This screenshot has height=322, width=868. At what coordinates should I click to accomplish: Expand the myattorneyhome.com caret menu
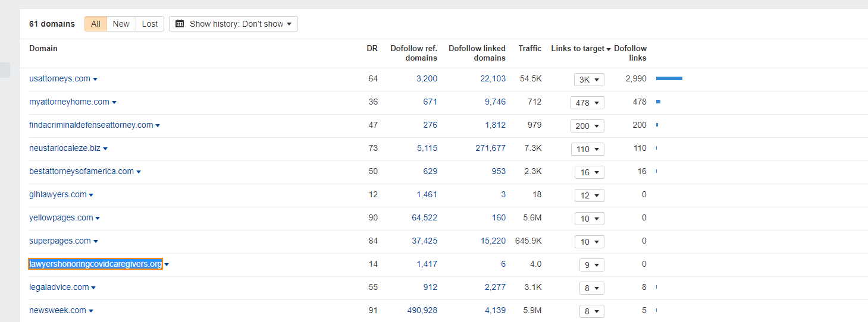114,102
